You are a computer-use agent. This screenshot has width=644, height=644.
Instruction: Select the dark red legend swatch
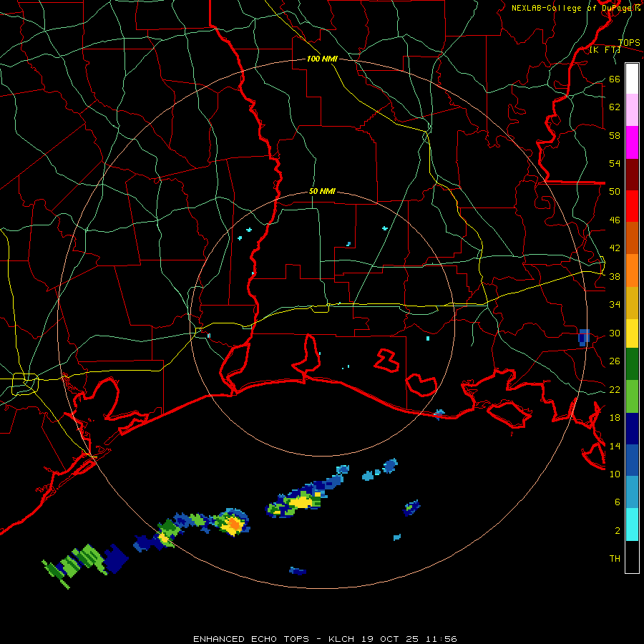(632, 175)
